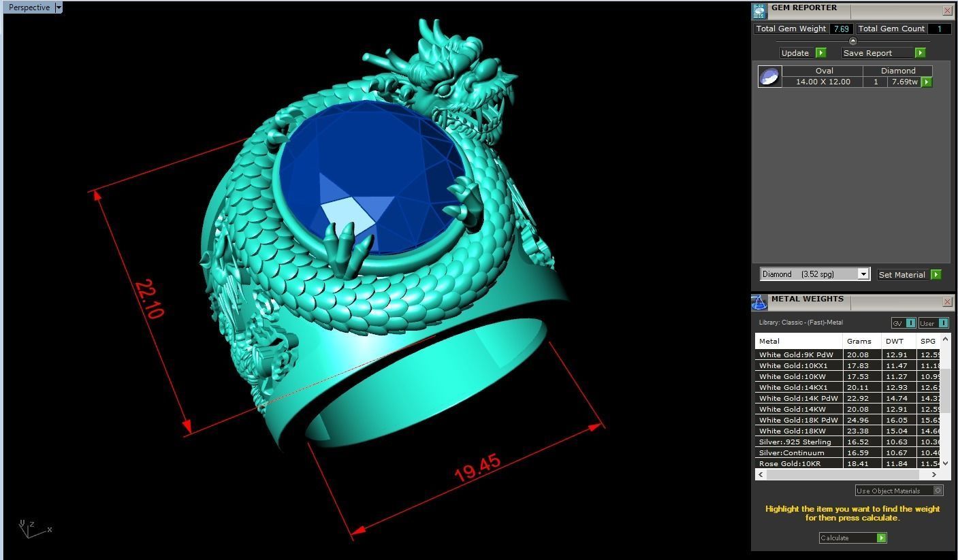Click the DWT column header
This screenshot has width=958, height=560.
click(899, 341)
